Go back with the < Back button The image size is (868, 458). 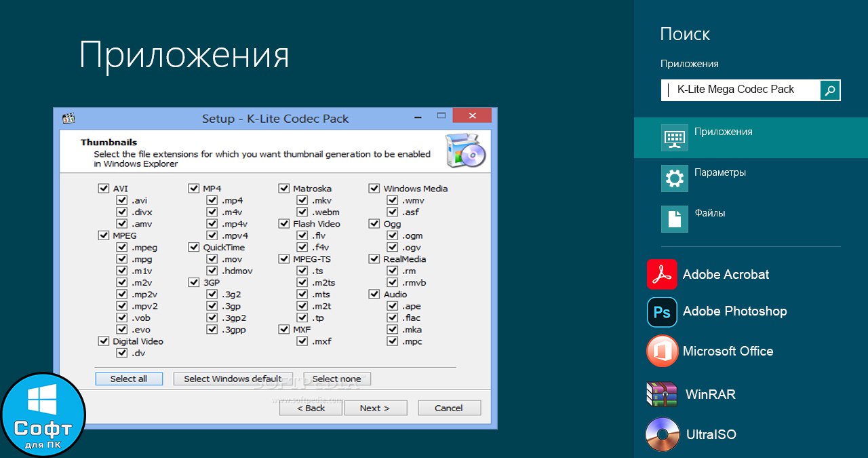point(311,408)
